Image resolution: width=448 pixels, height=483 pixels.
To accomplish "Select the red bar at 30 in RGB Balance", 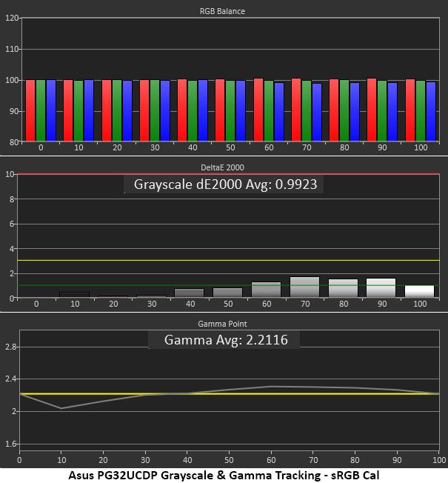I will 144,110.
